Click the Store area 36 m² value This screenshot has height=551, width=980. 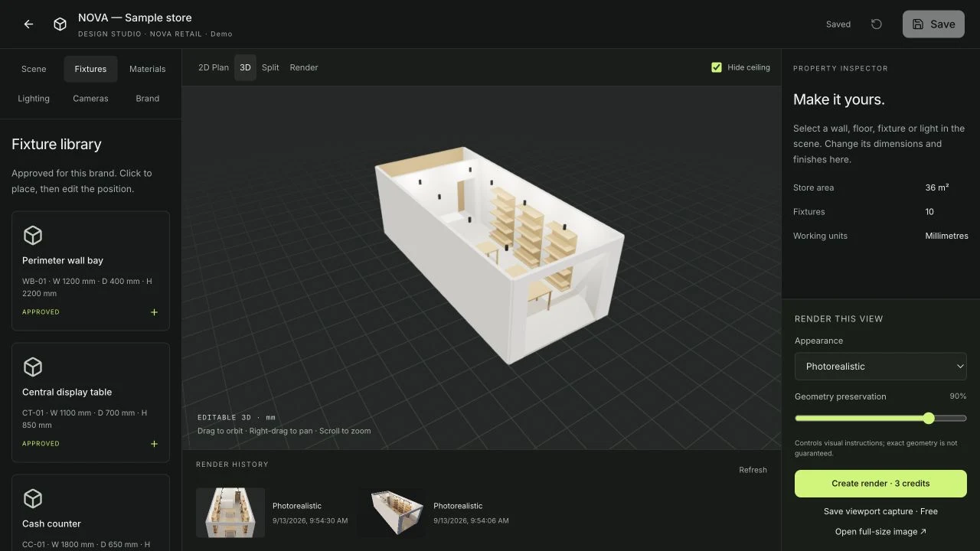pyautogui.click(x=937, y=187)
